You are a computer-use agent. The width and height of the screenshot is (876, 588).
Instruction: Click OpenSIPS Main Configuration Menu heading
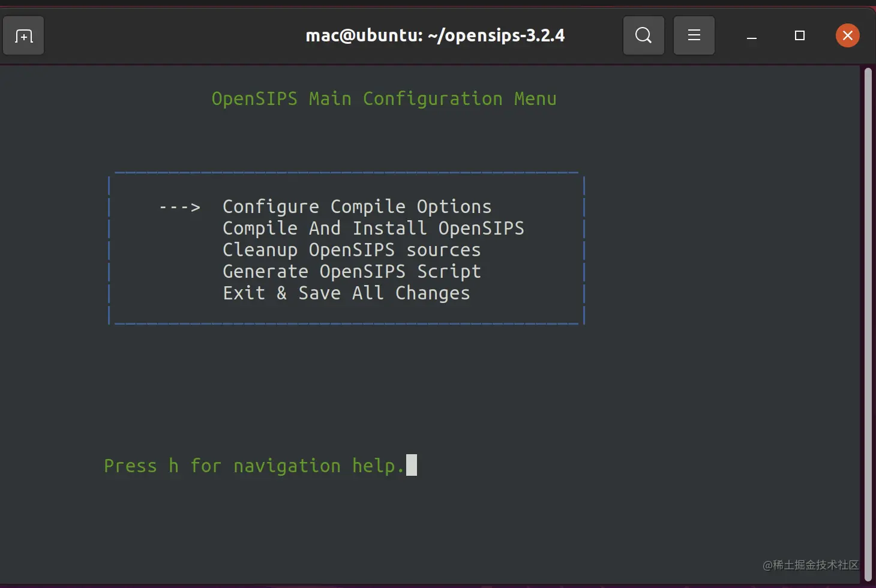click(x=383, y=98)
